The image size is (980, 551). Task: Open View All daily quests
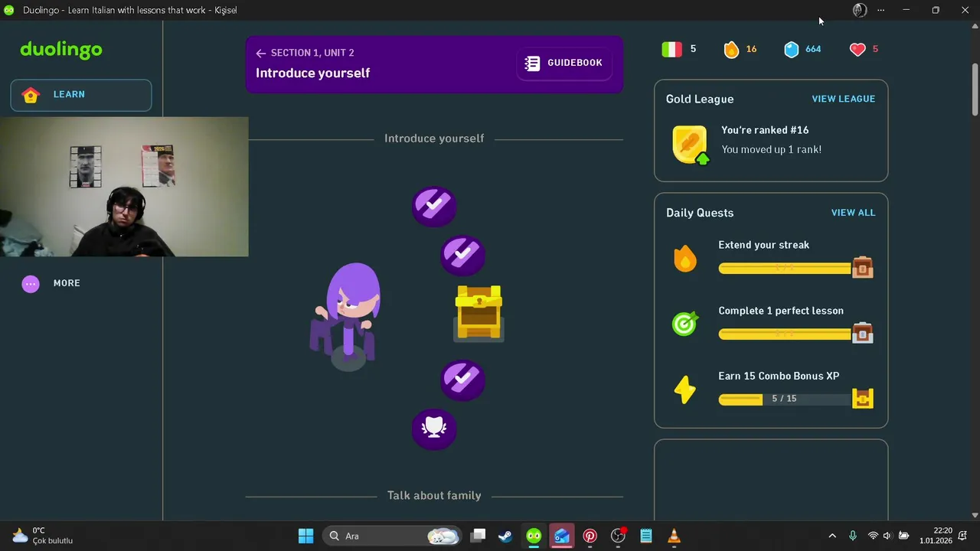point(853,213)
